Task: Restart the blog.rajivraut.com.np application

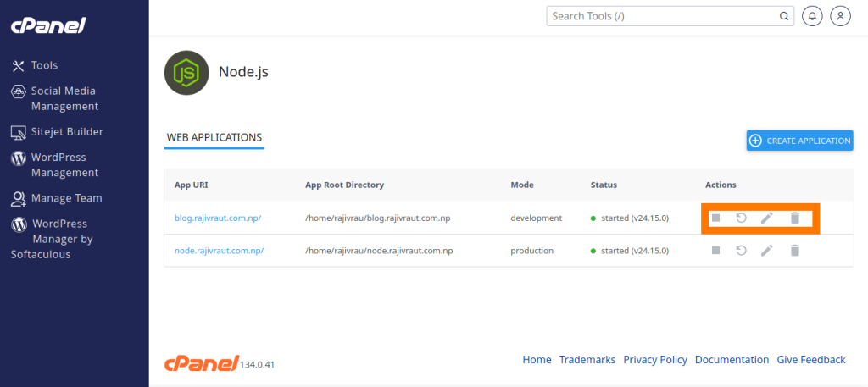Action: point(741,218)
